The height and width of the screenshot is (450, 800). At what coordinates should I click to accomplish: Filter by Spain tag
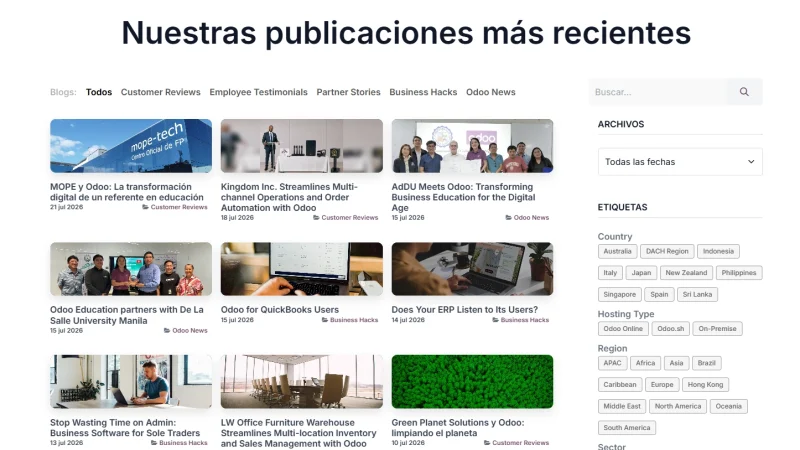point(659,294)
